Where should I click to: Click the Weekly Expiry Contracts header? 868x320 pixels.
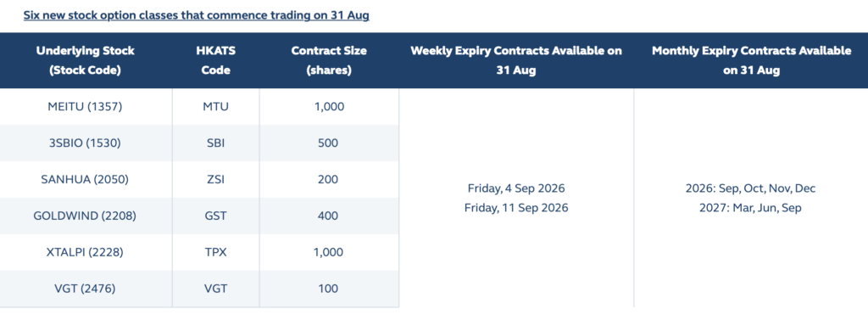pyautogui.click(x=516, y=60)
